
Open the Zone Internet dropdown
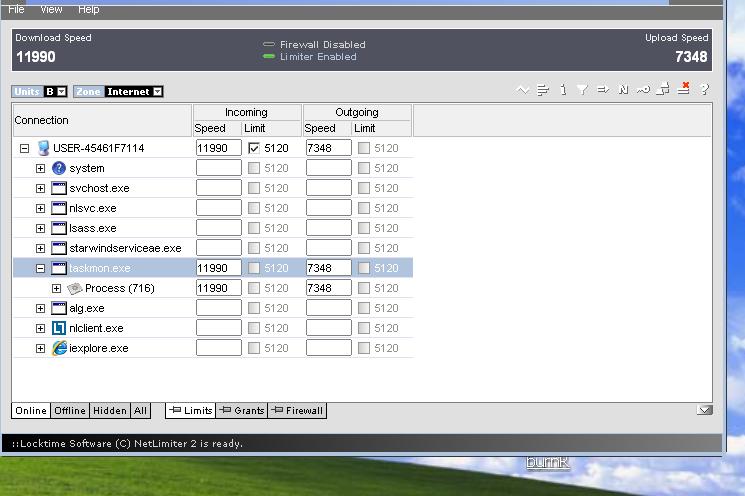[x=158, y=92]
